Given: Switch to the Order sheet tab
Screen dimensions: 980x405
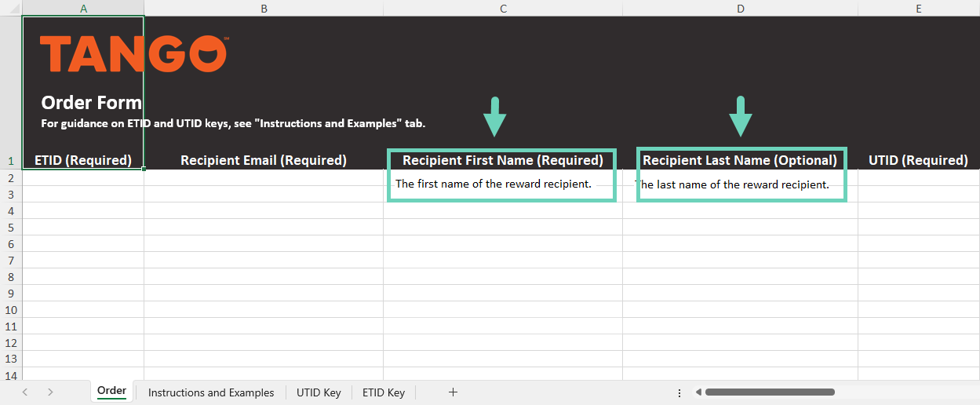Looking at the screenshot, I should click(x=111, y=391).
